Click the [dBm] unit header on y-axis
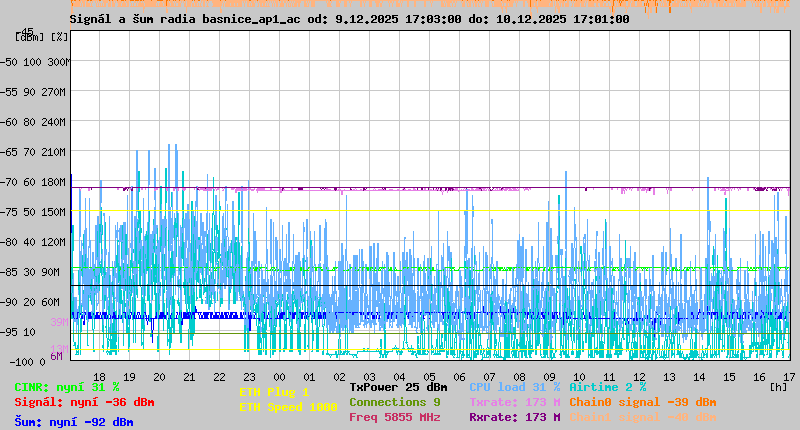The height and width of the screenshot is (430, 800). pos(30,37)
